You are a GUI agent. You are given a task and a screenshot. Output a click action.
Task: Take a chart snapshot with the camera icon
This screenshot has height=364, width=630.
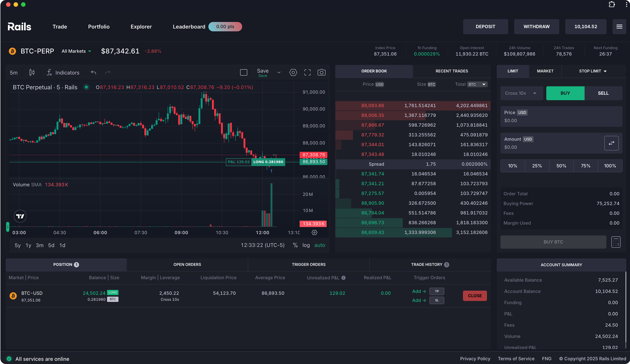click(321, 72)
